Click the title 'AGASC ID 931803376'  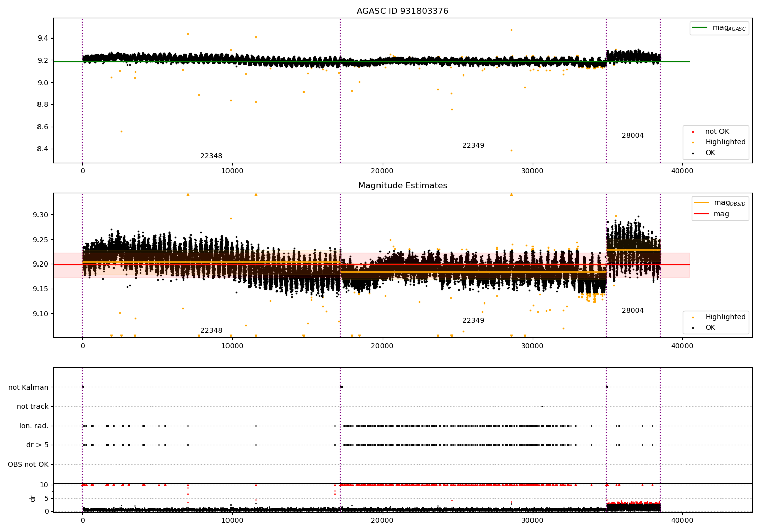[x=402, y=11]
